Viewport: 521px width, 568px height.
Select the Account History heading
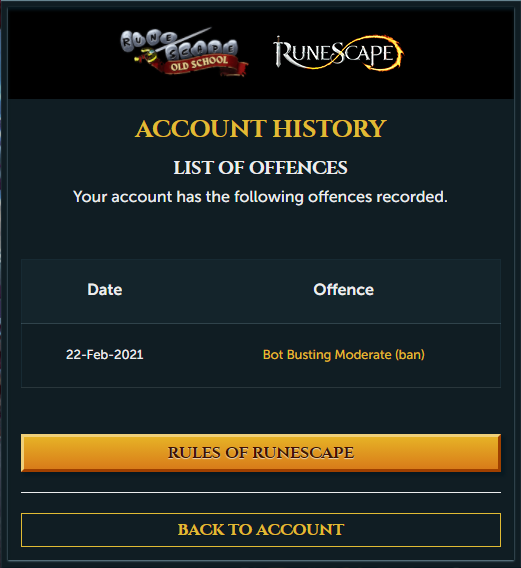(261, 129)
